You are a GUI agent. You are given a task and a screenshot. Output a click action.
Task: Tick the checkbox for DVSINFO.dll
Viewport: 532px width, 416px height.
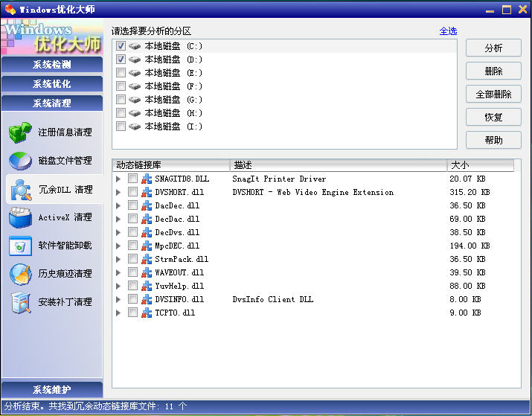pos(132,299)
